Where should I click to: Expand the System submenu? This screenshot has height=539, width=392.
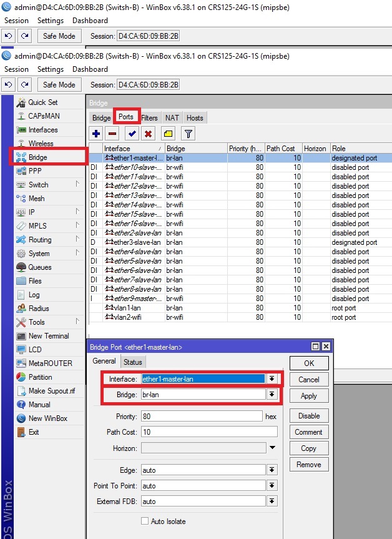[77, 253]
